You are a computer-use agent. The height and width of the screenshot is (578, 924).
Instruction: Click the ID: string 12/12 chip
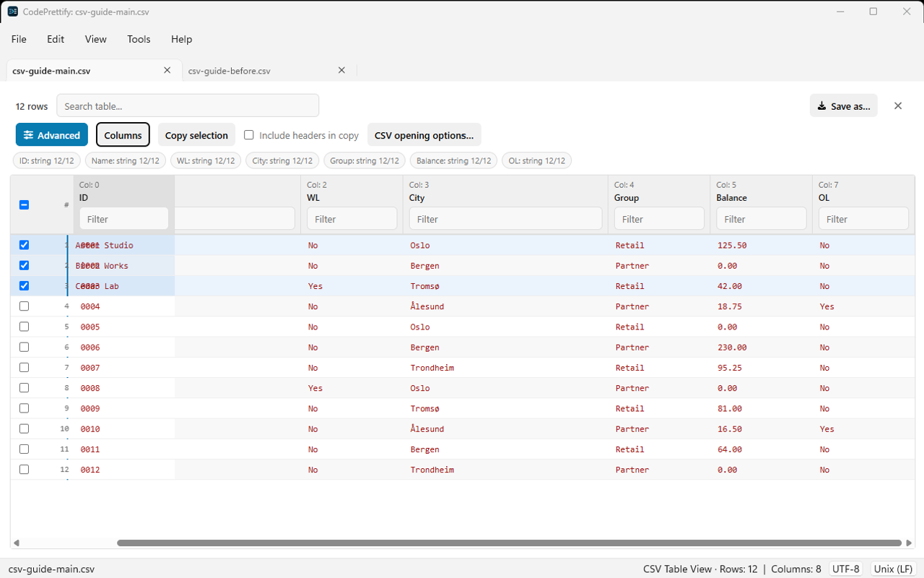(x=46, y=160)
